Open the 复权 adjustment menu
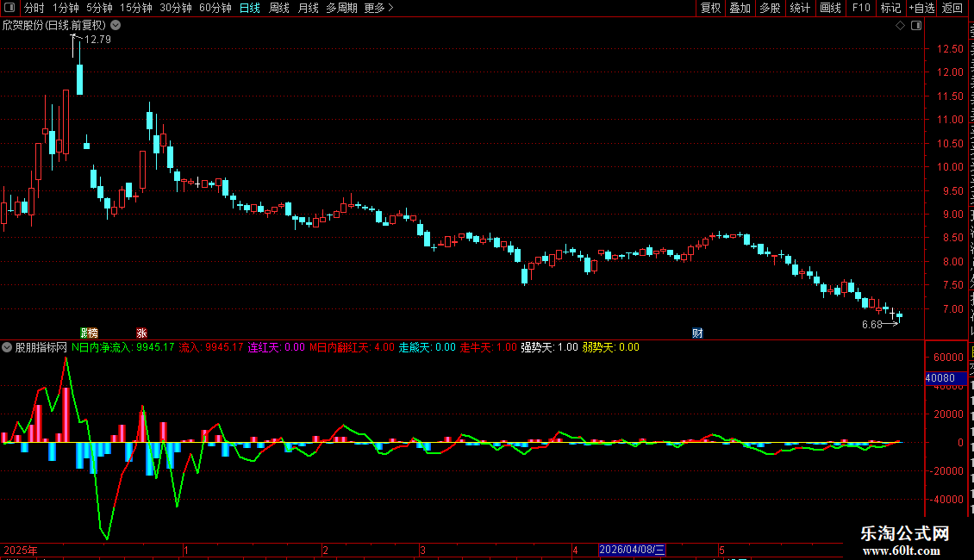This screenshot has width=974, height=560. (x=710, y=8)
